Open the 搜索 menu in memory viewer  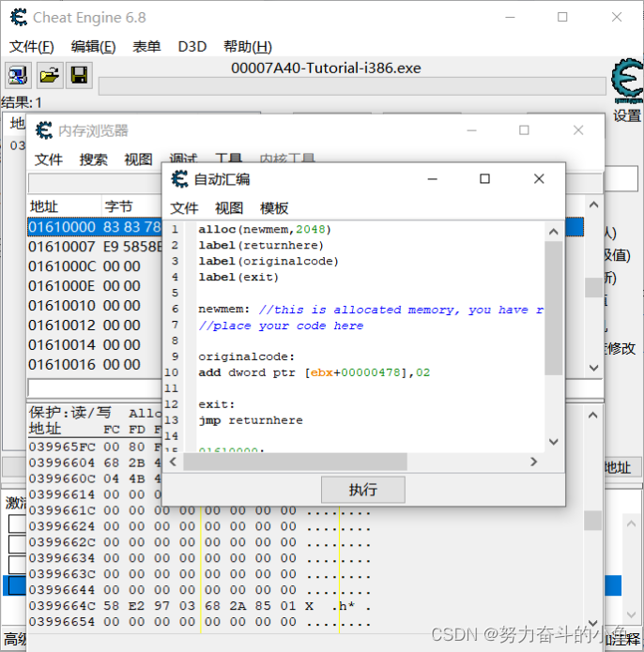pyautogui.click(x=93, y=159)
